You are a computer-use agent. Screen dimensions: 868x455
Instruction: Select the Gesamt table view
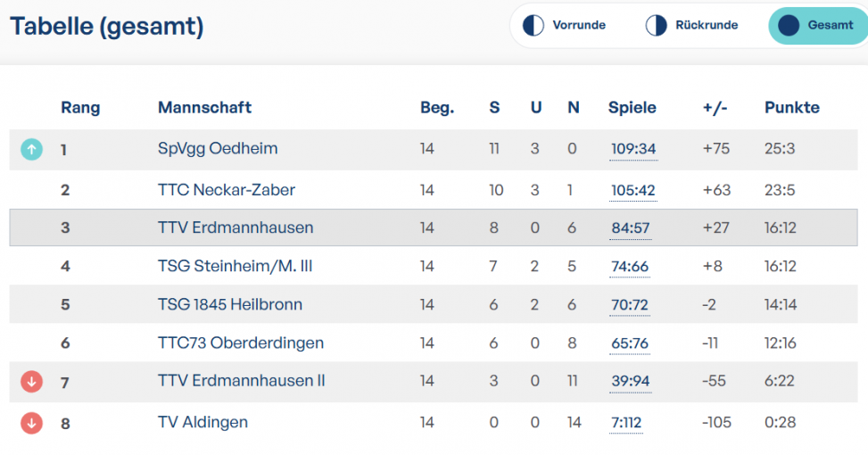(x=818, y=26)
